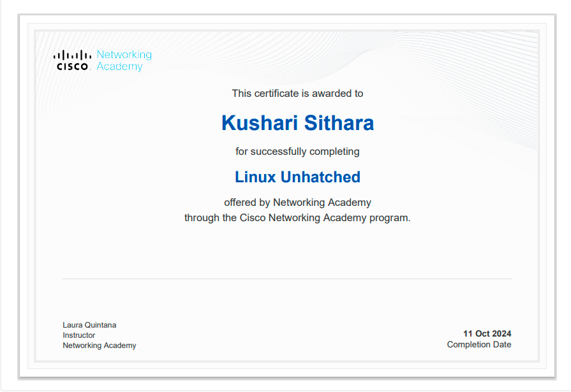Select the "This certificate is awarded to" line
The height and width of the screenshot is (392, 571).
297,94
